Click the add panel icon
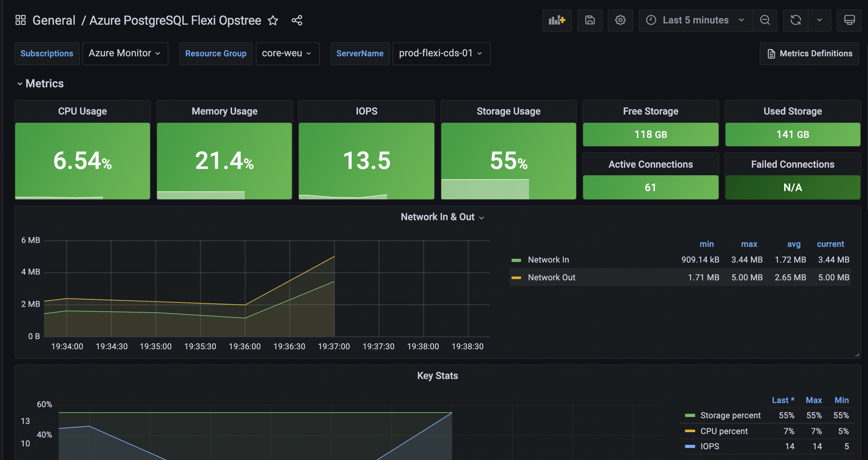This screenshot has height=460, width=868. tap(557, 20)
